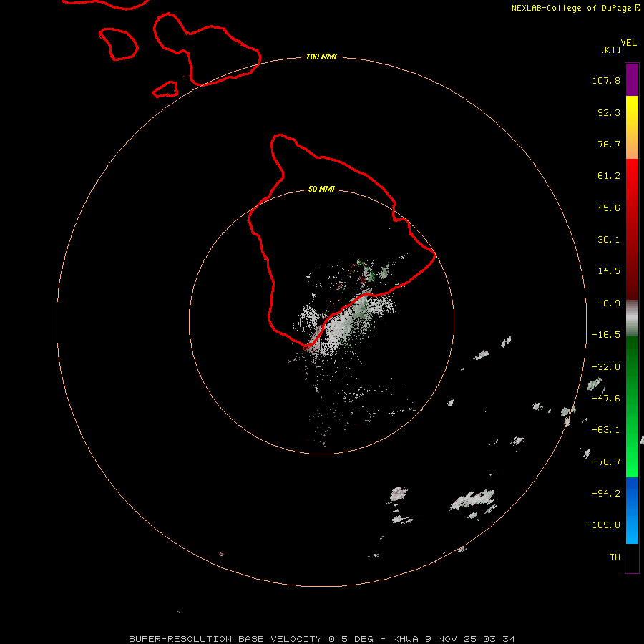Click the TH label on the legend
The image size is (644, 644).
615,557
